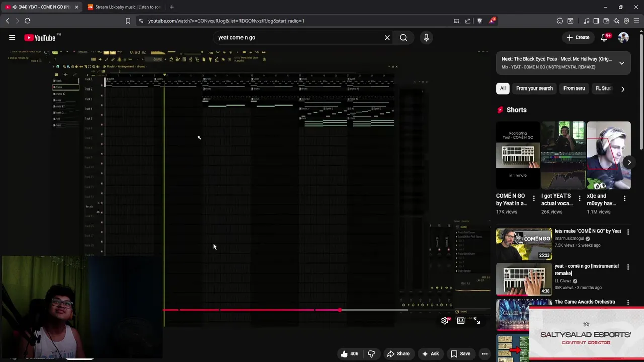Screen dimensions: 644x362
Task: Toggle the browser sidebar panel
Action: [x=596, y=21]
